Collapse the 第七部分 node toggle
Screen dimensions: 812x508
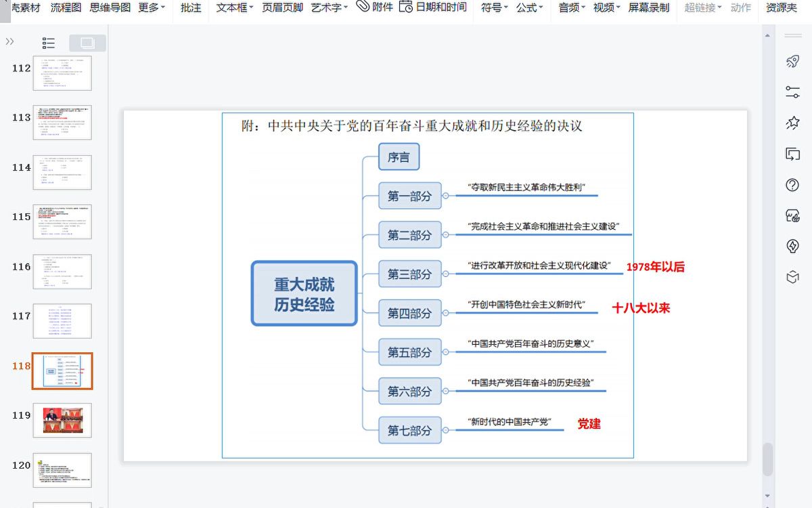(x=446, y=430)
